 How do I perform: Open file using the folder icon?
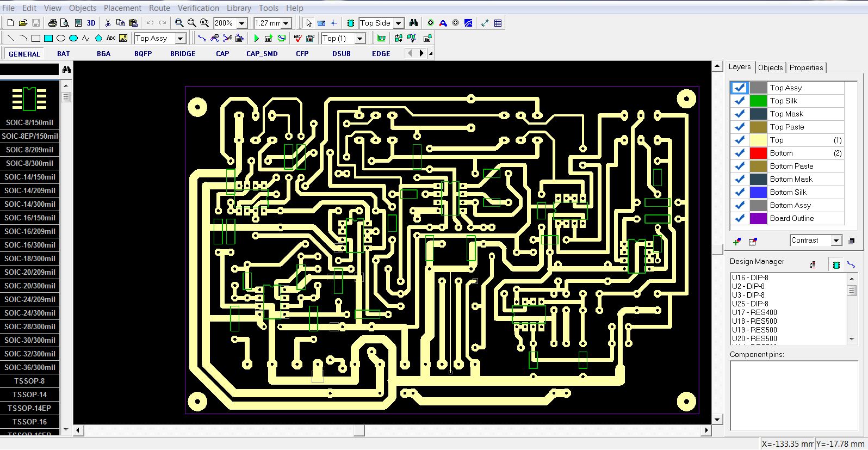[23, 23]
